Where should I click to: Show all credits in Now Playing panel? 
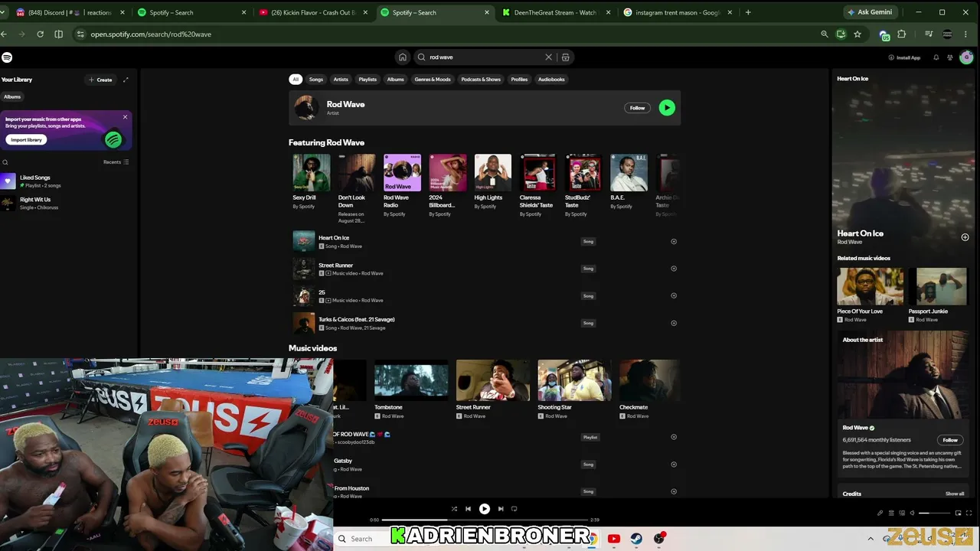955,494
